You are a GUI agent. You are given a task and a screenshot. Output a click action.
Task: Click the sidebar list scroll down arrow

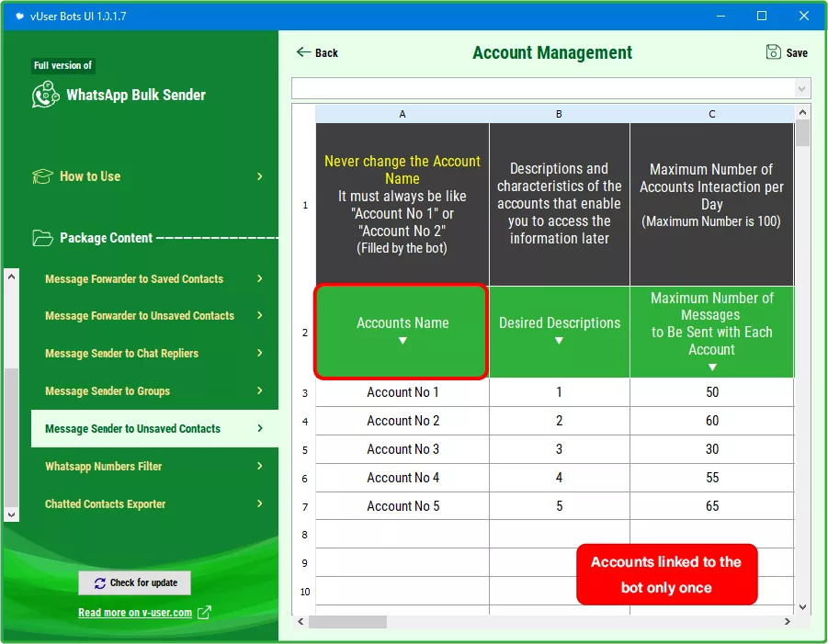coord(12,514)
